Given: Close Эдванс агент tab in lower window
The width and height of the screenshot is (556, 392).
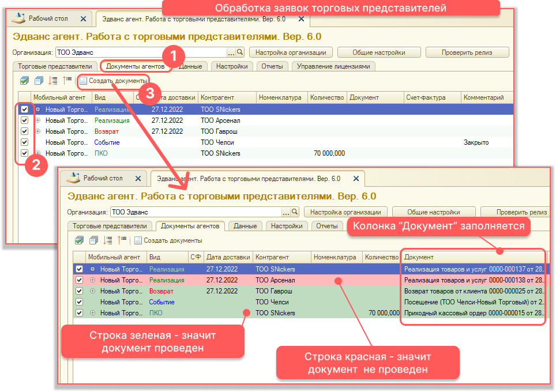Looking at the screenshot, I should pyautogui.click(x=356, y=178).
